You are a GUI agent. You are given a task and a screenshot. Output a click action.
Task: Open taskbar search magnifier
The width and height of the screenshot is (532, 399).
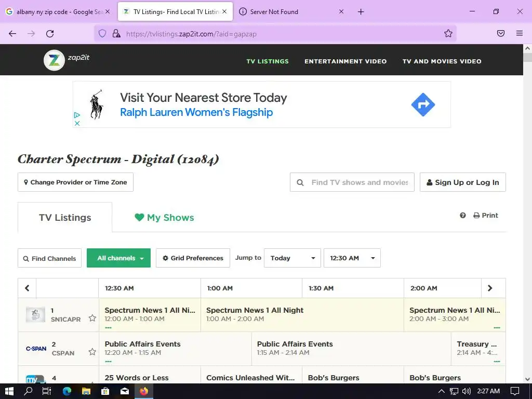tap(28, 391)
